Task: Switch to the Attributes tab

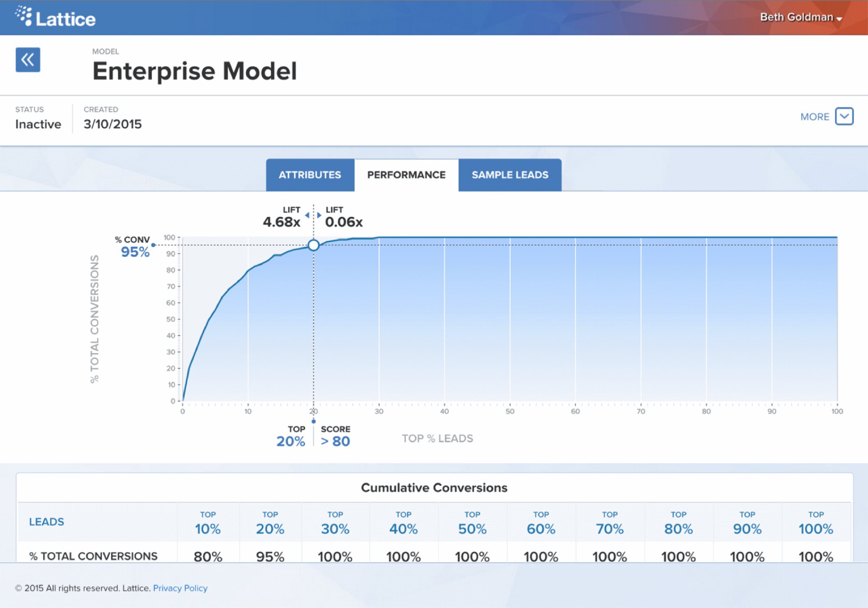Action: [x=310, y=175]
